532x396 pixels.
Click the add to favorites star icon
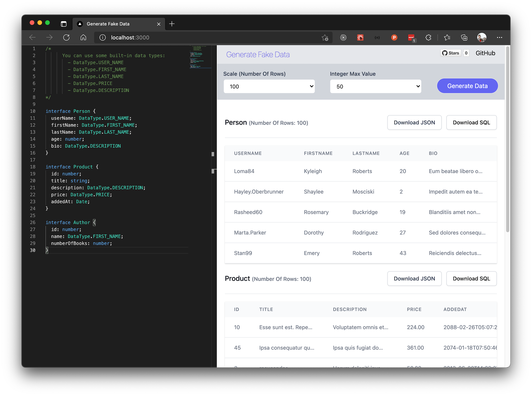(x=325, y=38)
